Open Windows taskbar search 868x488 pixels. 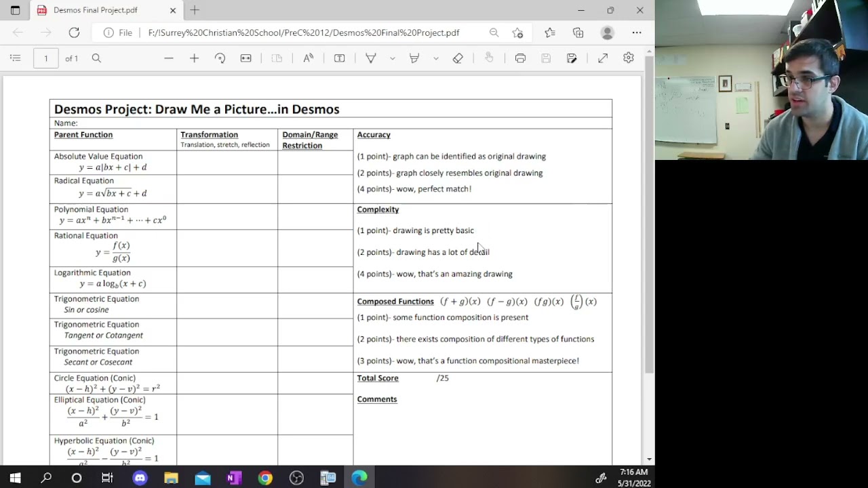click(x=46, y=478)
